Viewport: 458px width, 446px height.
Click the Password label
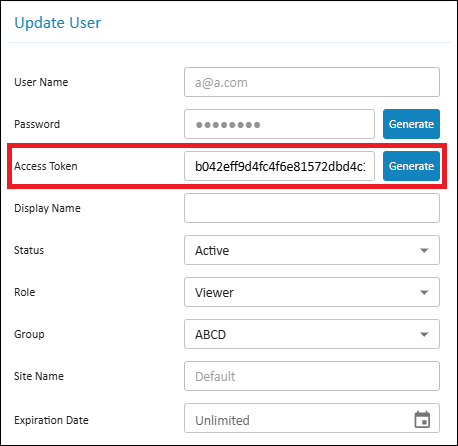(x=37, y=124)
